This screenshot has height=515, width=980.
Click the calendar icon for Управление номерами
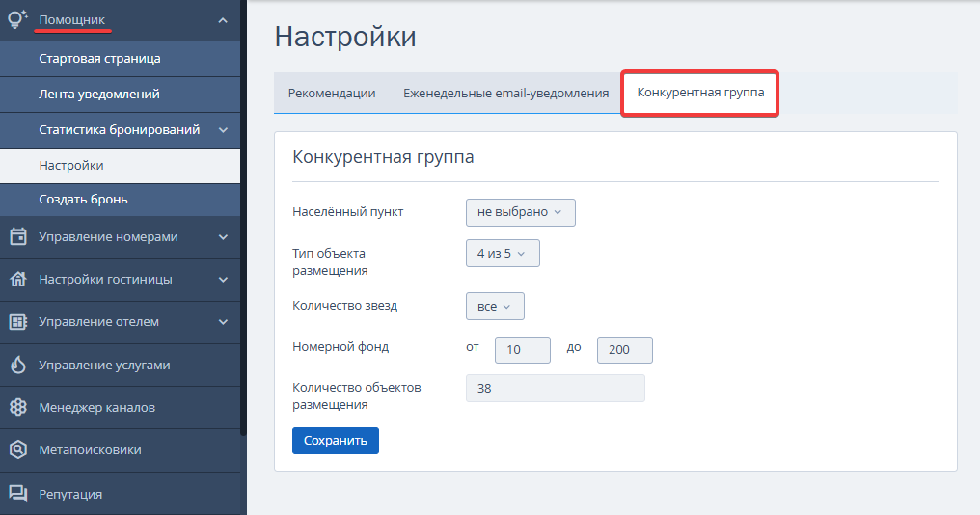[18, 237]
